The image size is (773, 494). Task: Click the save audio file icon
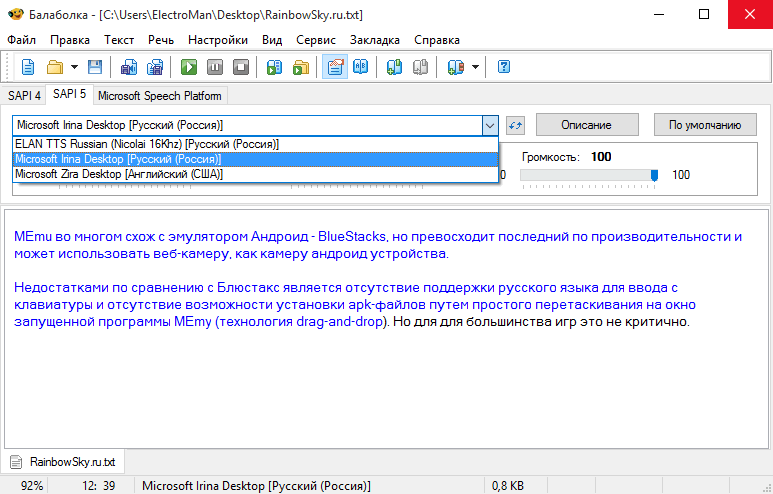click(129, 67)
